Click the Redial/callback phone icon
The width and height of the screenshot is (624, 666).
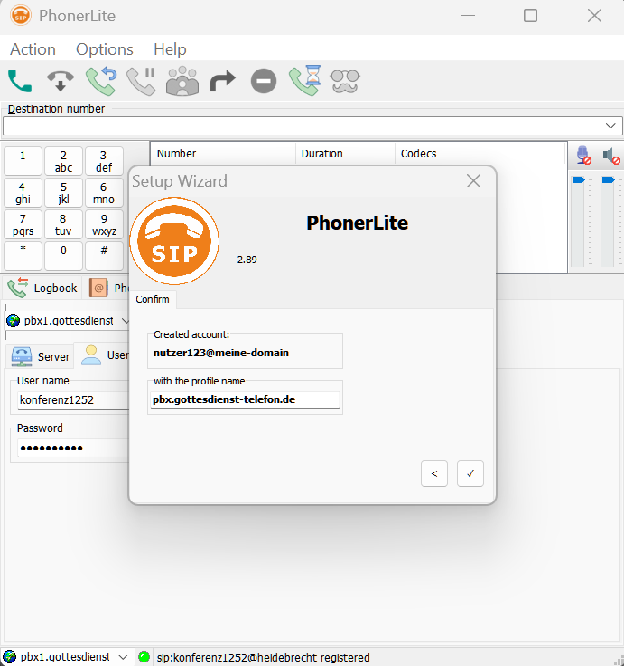pyautogui.click(x=101, y=81)
